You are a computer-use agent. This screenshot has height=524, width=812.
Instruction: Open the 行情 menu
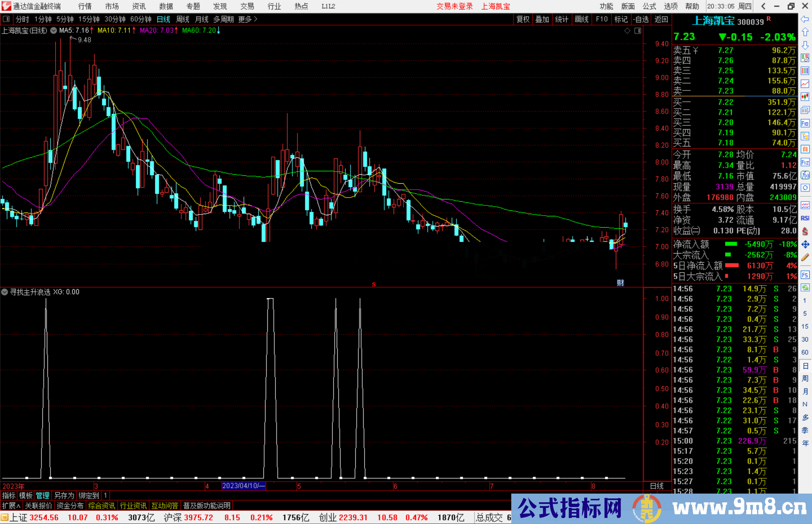85,6
